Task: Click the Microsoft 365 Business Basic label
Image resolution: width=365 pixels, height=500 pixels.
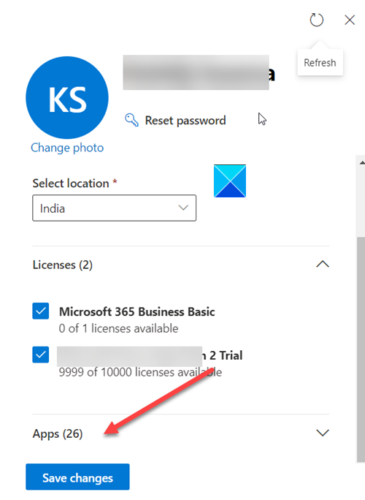Action: 137,312
